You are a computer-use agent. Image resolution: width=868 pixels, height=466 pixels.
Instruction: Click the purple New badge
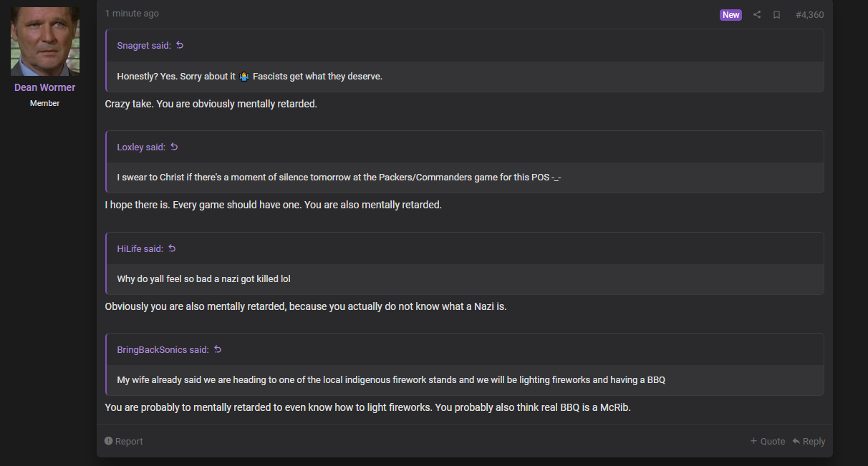730,14
